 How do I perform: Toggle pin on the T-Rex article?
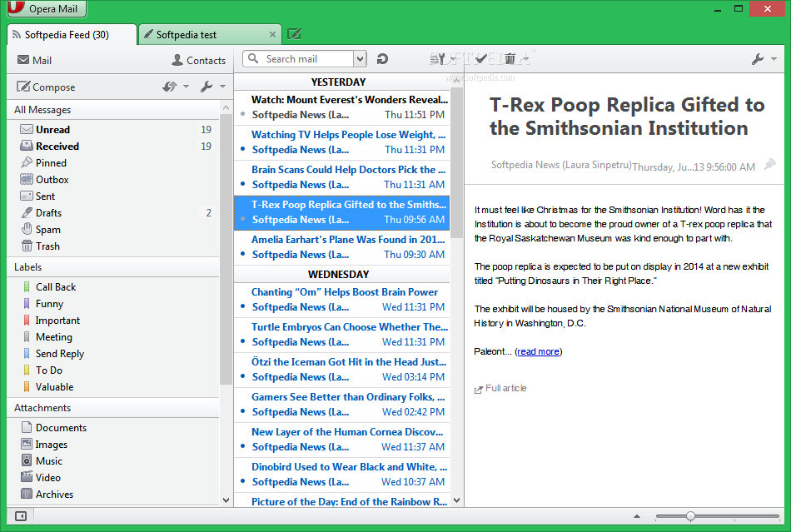point(770,164)
